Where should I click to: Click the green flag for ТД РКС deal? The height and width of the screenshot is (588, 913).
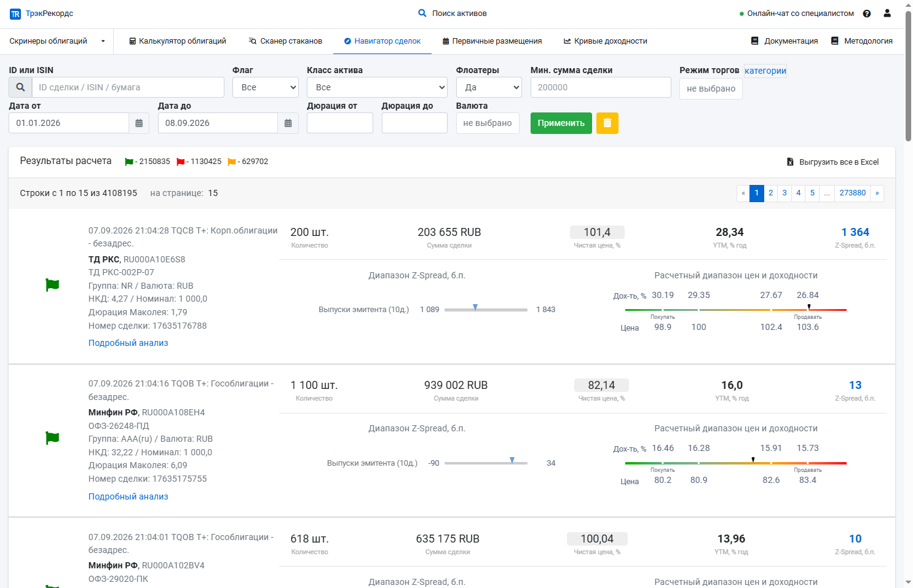pos(52,285)
